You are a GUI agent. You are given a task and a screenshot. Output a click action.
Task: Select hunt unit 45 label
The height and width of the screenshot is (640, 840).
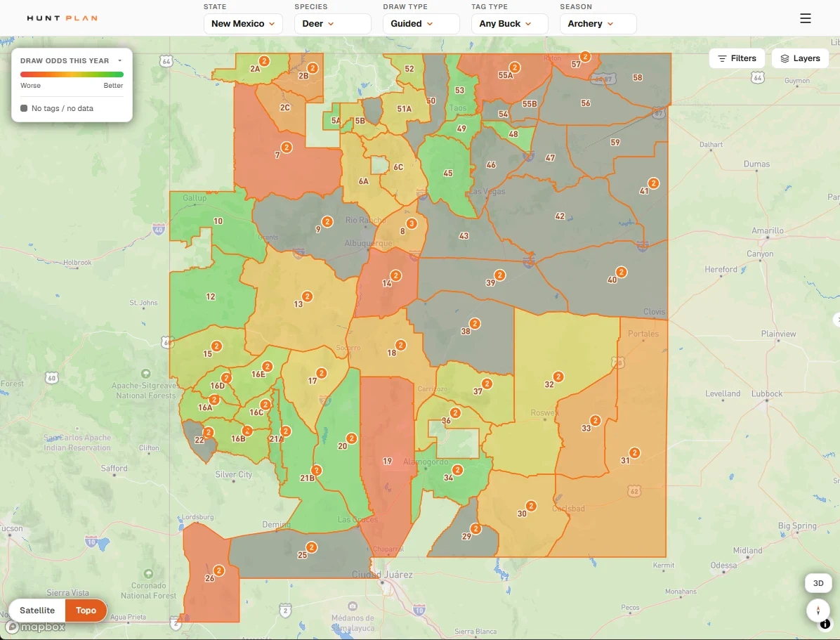coord(448,173)
